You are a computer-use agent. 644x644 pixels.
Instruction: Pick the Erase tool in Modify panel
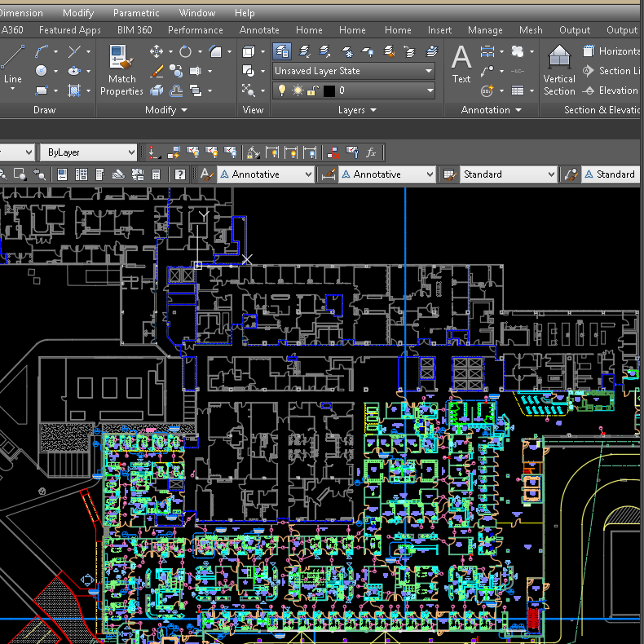(157, 71)
